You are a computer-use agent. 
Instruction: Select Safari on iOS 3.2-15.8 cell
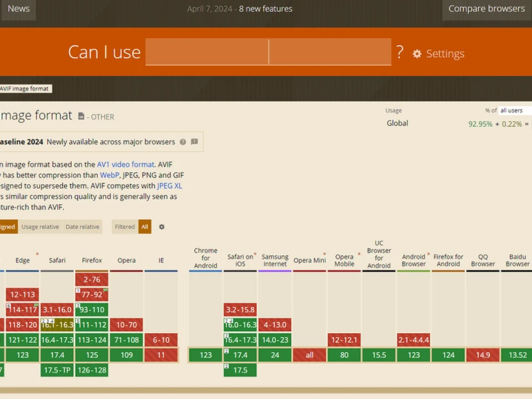pyautogui.click(x=240, y=310)
